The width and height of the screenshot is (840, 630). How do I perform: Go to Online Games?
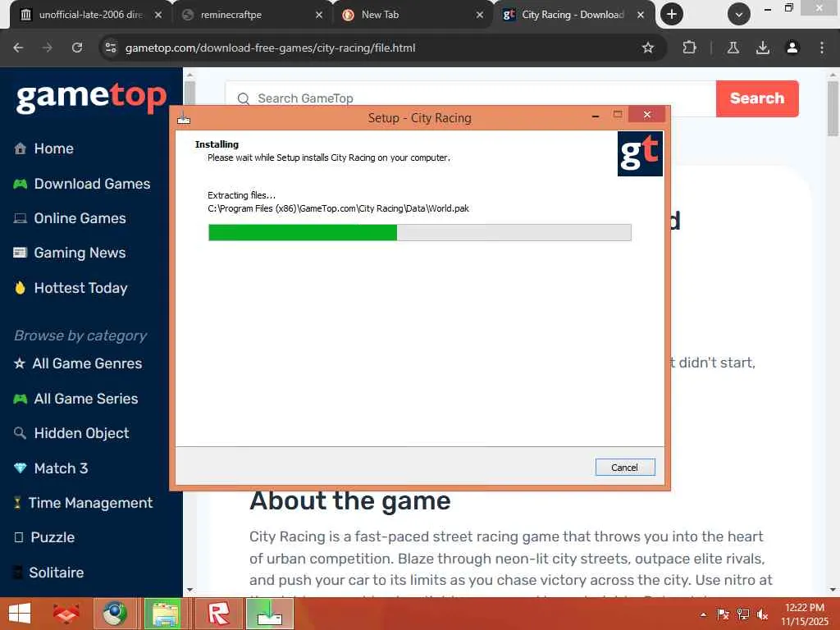point(80,218)
